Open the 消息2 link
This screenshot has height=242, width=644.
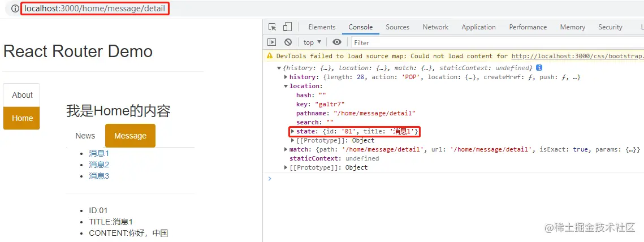pyautogui.click(x=98, y=165)
